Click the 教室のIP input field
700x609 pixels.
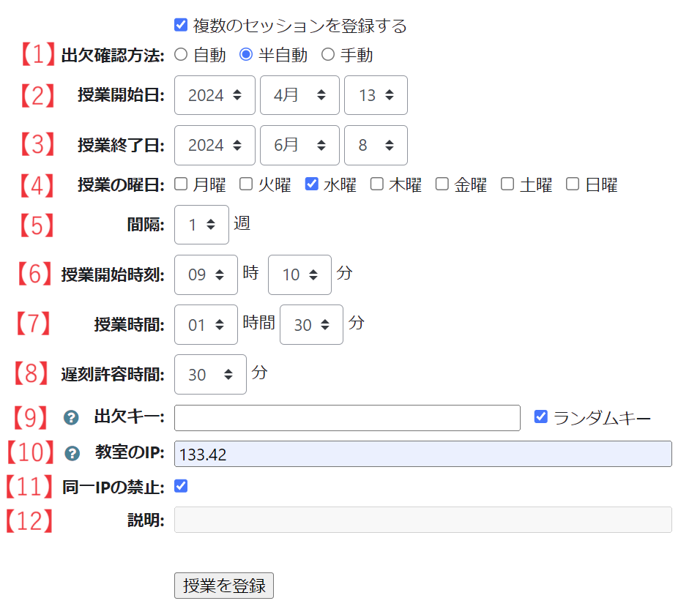[x=422, y=454]
